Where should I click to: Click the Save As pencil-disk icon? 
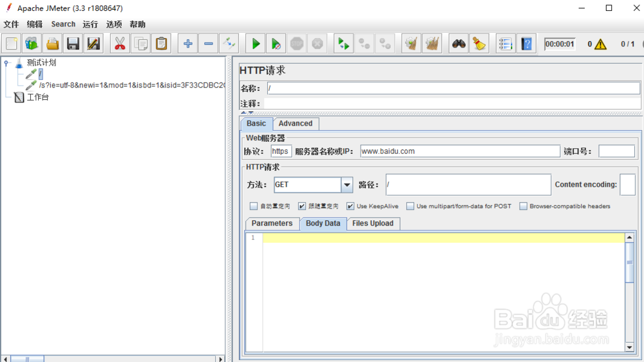coord(93,44)
